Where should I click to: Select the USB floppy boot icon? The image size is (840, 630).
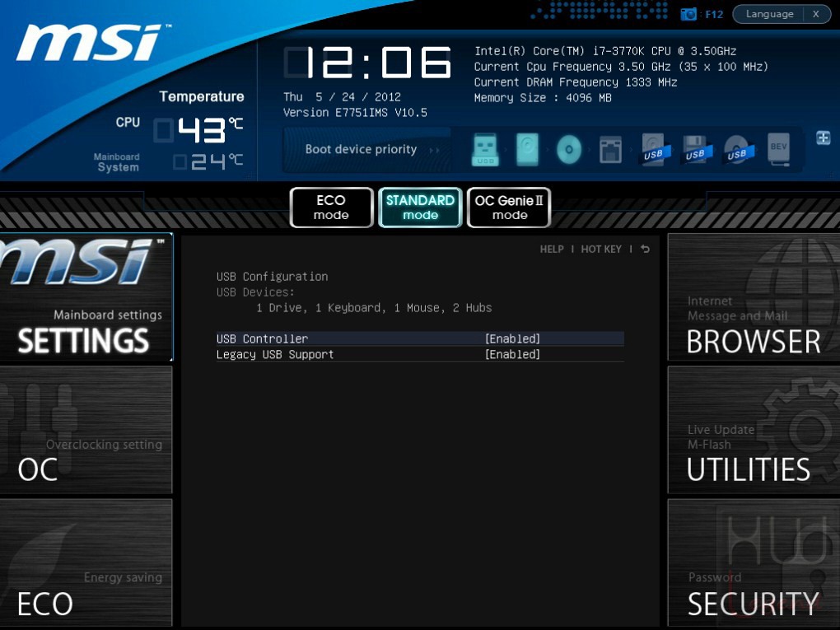coord(697,149)
